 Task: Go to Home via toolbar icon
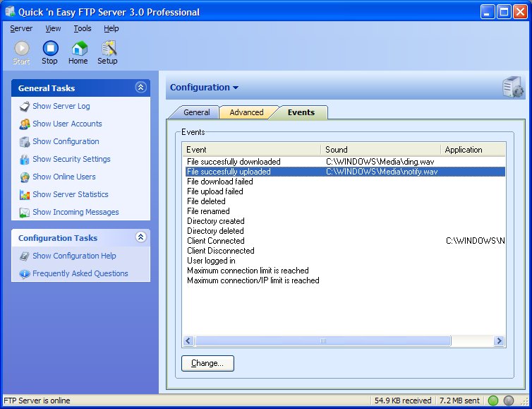(80, 49)
